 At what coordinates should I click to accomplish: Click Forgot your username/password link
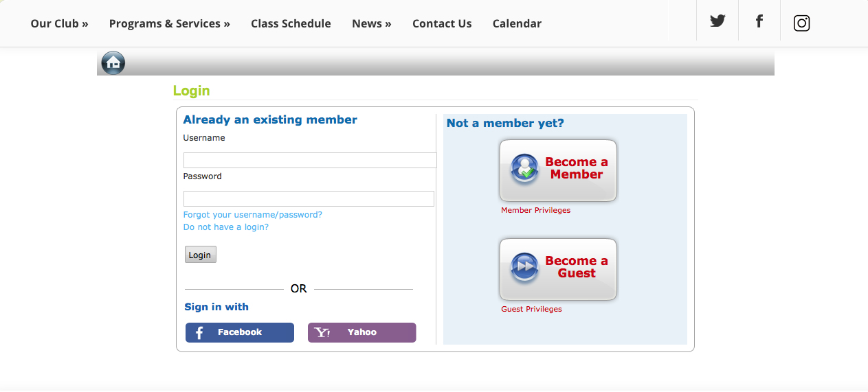click(252, 215)
